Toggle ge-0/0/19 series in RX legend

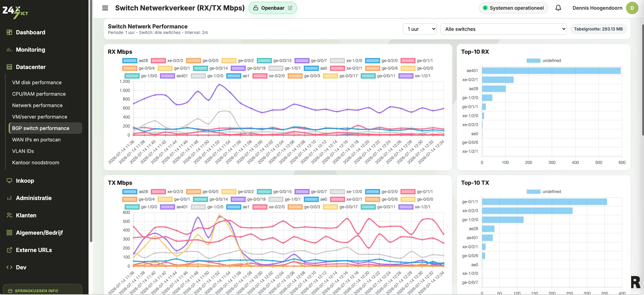pos(248,68)
